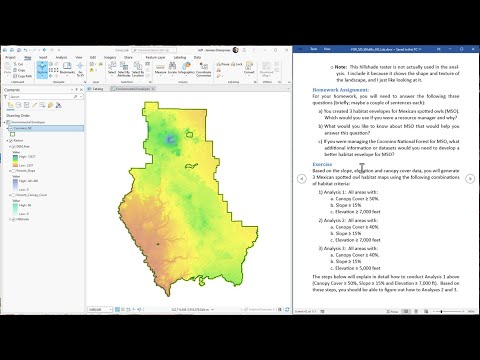Switch Contents to List By Data Source
The height and width of the screenshot is (360, 480).
point(18,105)
